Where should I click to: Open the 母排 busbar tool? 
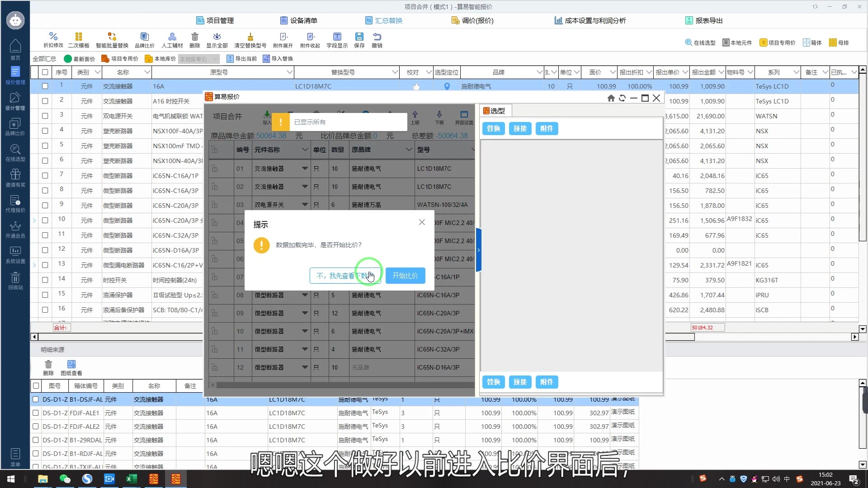coord(839,42)
